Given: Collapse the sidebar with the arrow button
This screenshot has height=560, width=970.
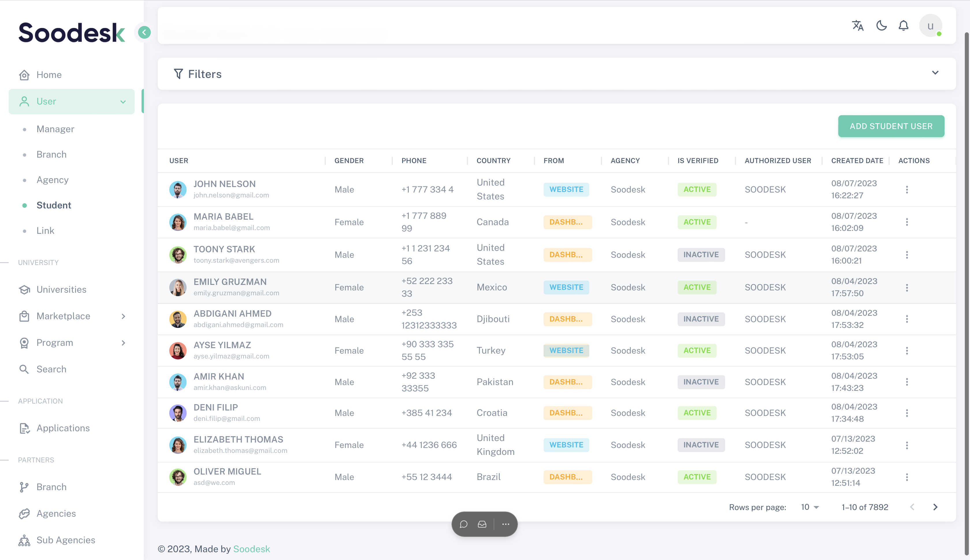Looking at the screenshot, I should 144,32.
